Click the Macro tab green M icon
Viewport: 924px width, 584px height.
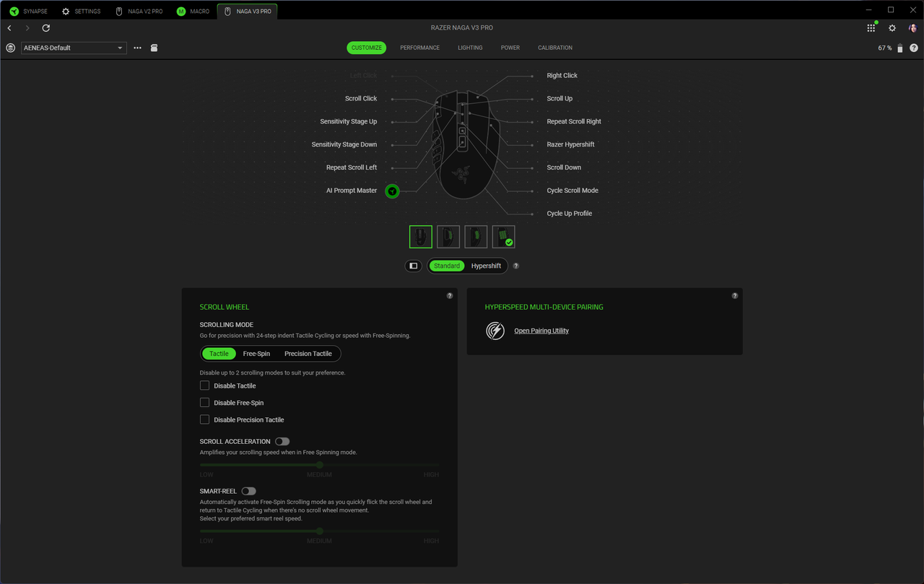click(181, 12)
